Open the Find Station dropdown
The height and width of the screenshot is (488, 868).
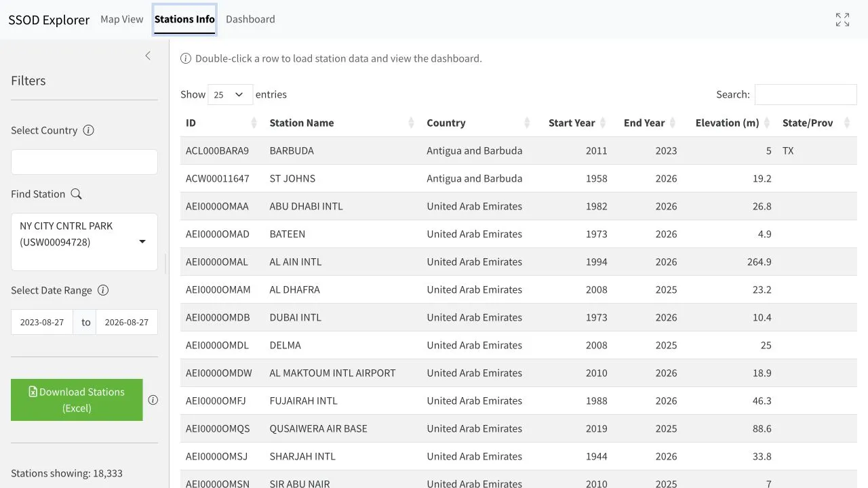pos(84,242)
